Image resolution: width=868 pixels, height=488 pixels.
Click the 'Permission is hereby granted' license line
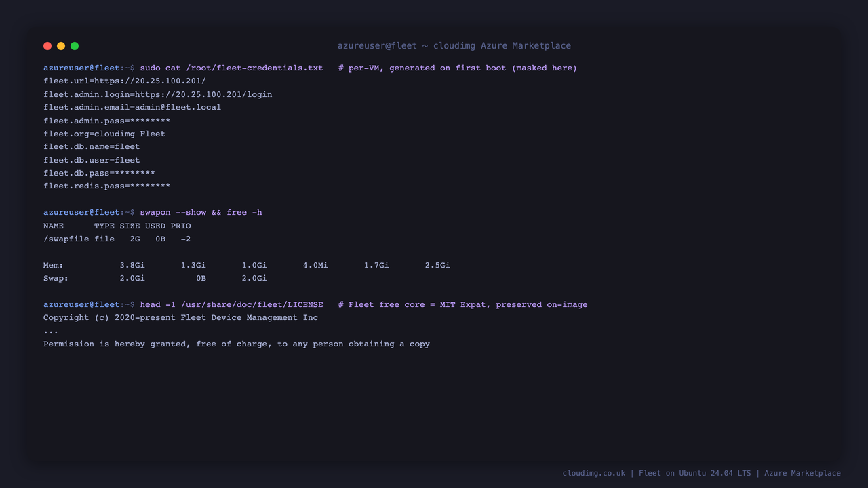point(237,344)
